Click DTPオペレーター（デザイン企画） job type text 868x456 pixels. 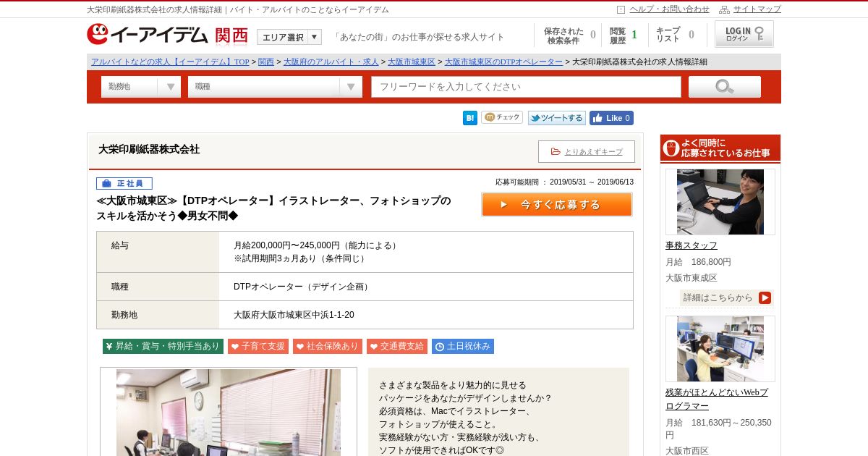302,287
